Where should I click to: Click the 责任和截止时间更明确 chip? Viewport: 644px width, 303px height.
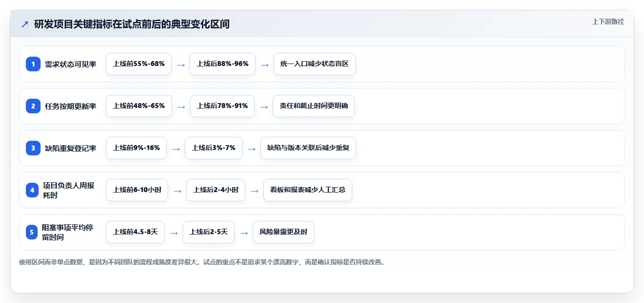tap(314, 106)
